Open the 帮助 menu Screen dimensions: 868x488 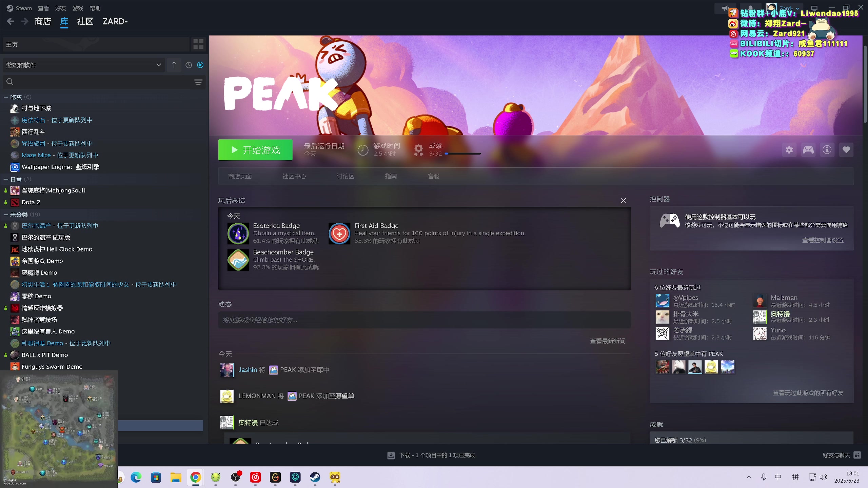95,8
